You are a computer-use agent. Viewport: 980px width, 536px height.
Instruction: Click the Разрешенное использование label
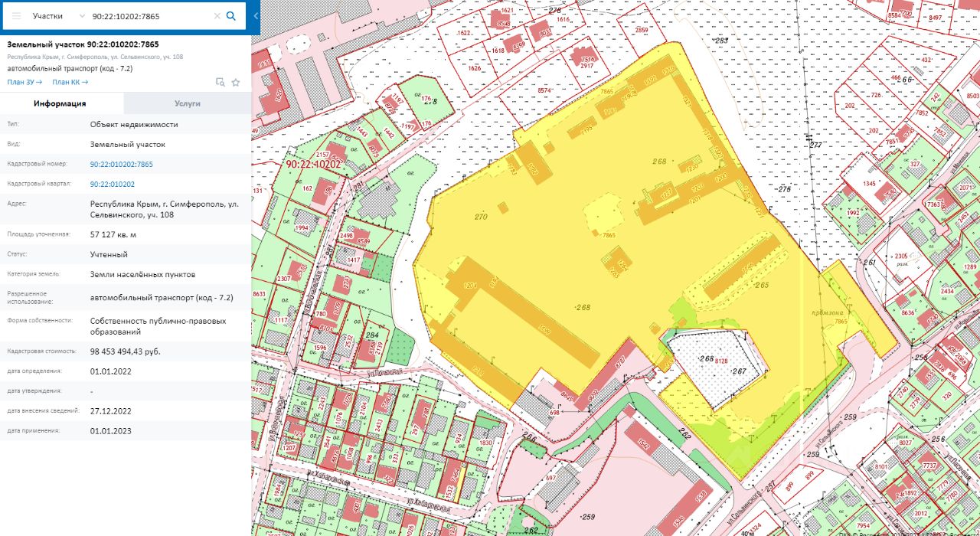pos(28,298)
